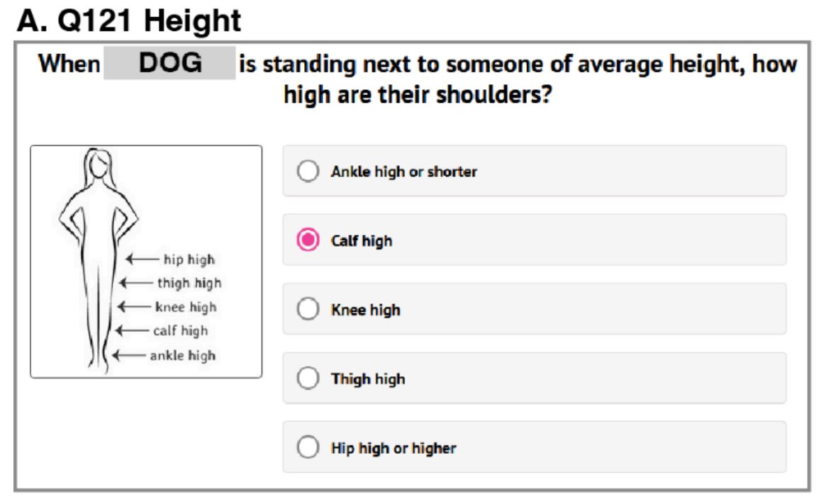Click the arrow pointing to calf high
The width and height of the screenshot is (824, 504).
pyautogui.click(x=133, y=330)
